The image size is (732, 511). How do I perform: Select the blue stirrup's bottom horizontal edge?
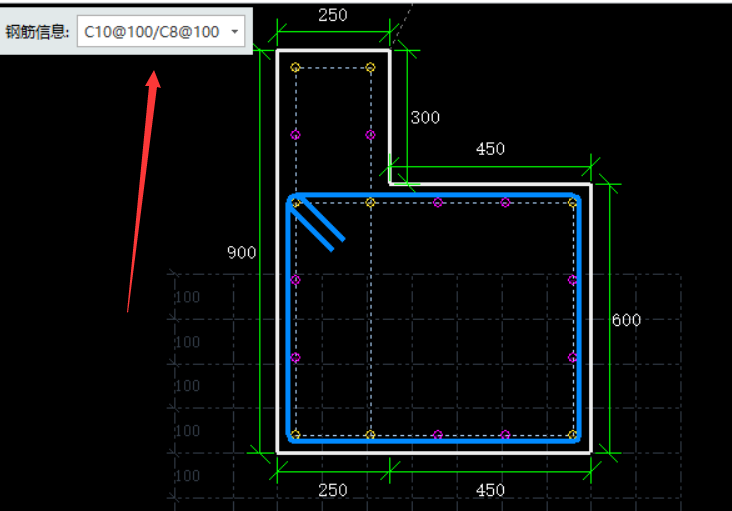point(435,442)
